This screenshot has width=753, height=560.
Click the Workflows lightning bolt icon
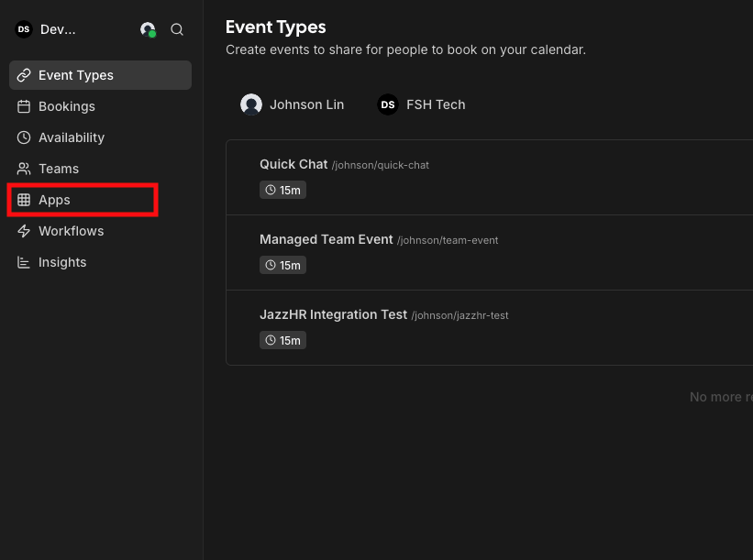(24, 231)
